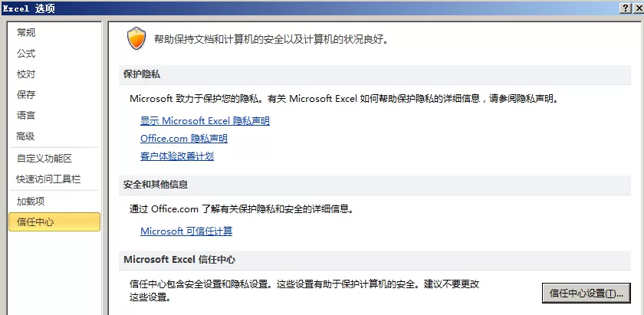
Task: Click the 信任中心设置(T)... button
Action: [586, 294]
